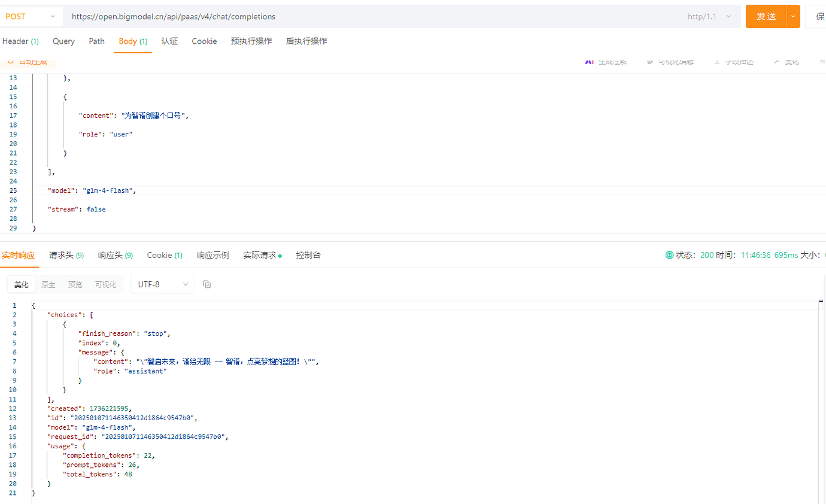The height and width of the screenshot is (504, 826).
Task: Switch response view to 可视化 mode
Action: (106, 284)
